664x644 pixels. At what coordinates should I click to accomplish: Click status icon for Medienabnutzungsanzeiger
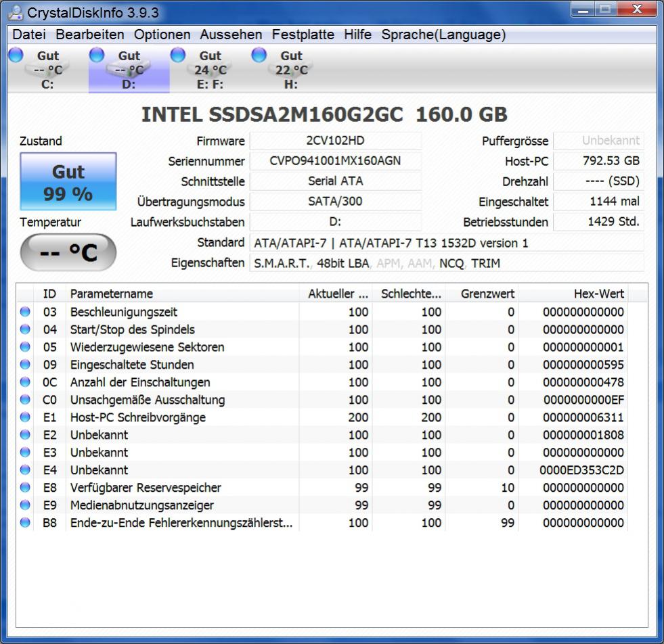pos(26,505)
